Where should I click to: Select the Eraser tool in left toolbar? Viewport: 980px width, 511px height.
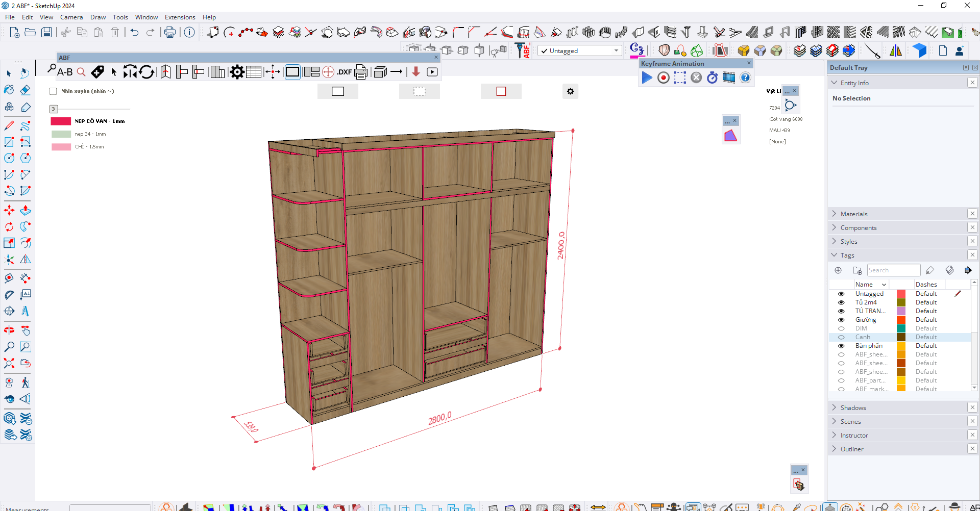26,90
